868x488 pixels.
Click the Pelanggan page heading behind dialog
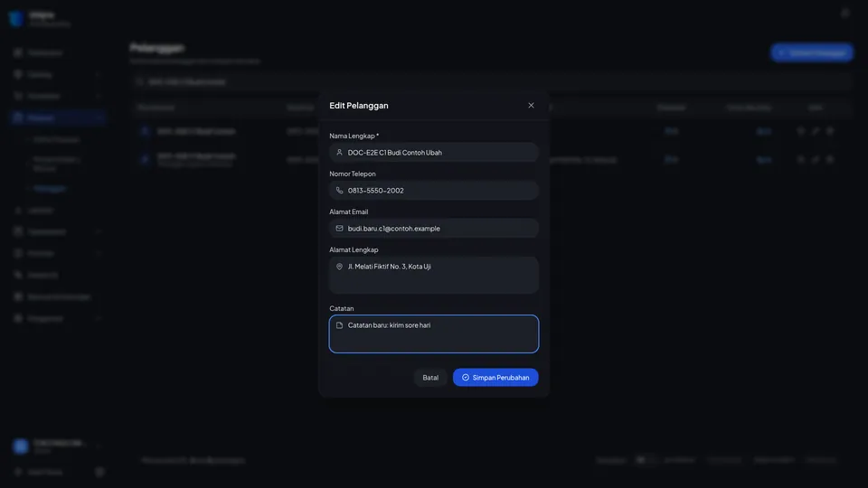pyautogui.click(x=157, y=48)
